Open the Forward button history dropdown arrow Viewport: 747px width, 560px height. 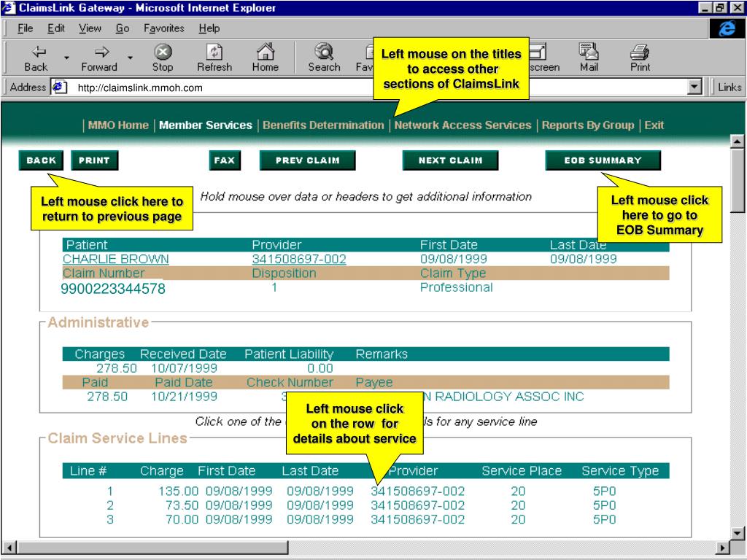click(x=130, y=58)
